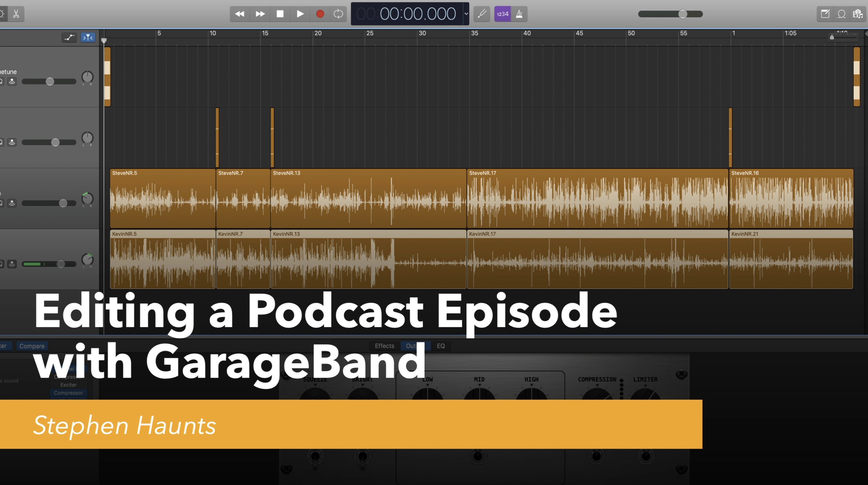Click the Record button
The image size is (868, 485).
pyautogui.click(x=320, y=14)
